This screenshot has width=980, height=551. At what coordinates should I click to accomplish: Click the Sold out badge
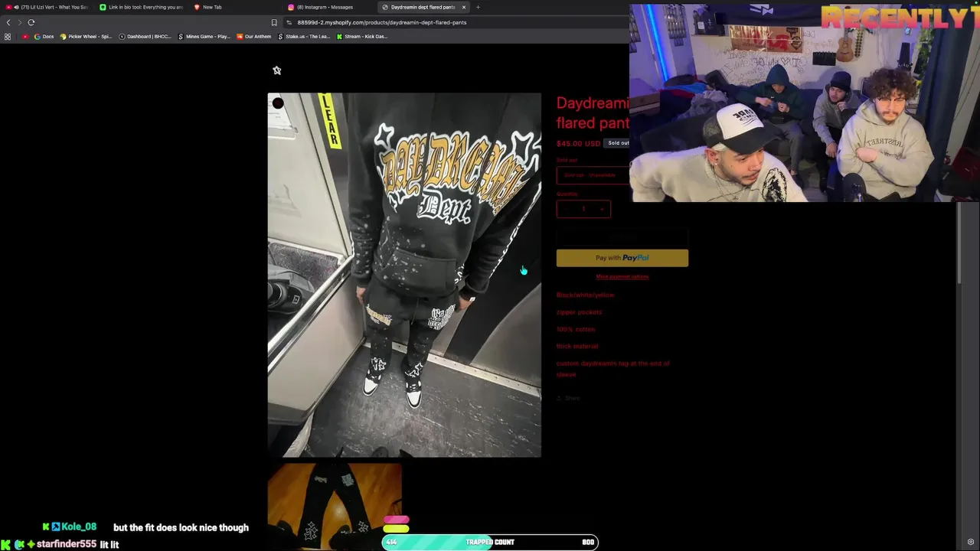click(618, 143)
